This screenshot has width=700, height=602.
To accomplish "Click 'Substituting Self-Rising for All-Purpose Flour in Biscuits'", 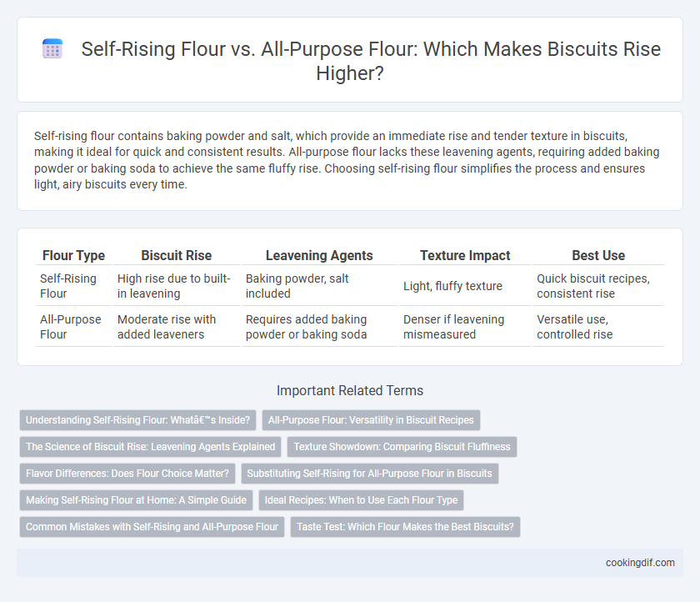I will tap(370, 474).
